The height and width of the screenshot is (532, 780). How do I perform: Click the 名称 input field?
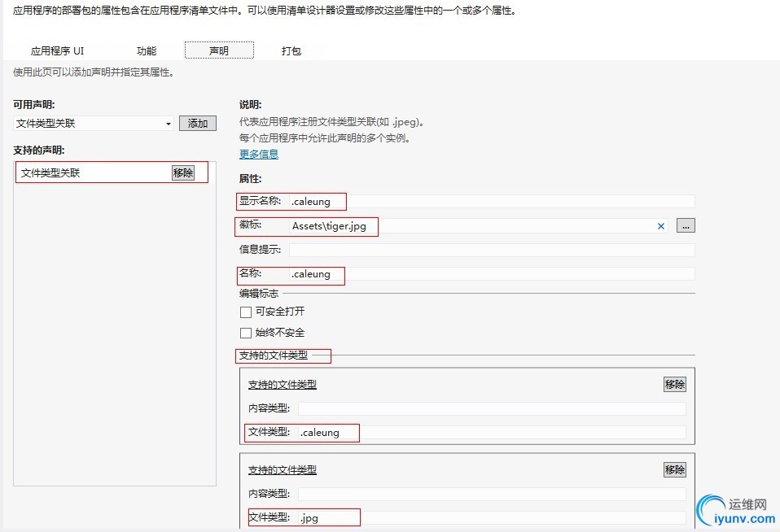(492, 274)
